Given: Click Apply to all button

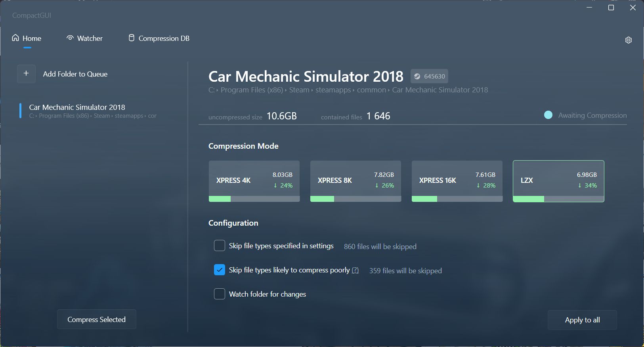Looking at the screenshot, I should [x=582, y=320].
